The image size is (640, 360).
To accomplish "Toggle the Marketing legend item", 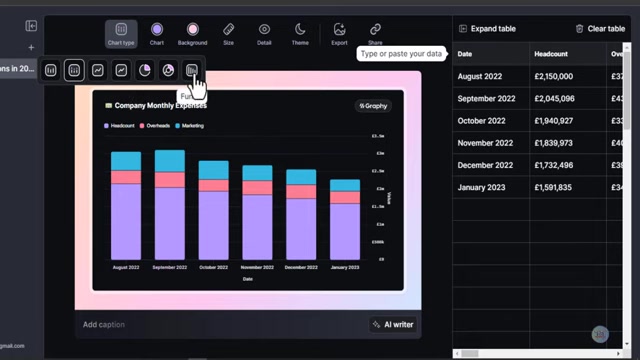I will point(189,126).
